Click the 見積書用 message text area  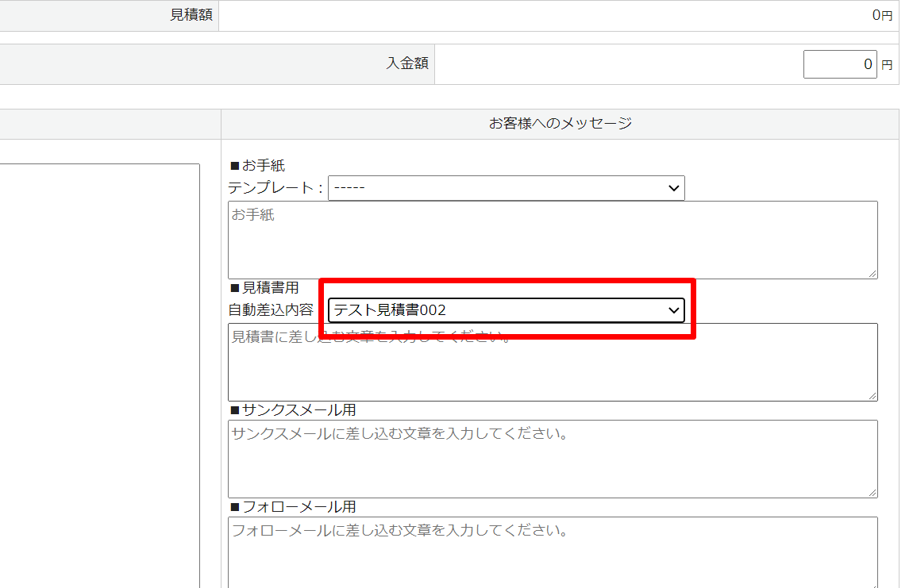[x=553, y=362]
